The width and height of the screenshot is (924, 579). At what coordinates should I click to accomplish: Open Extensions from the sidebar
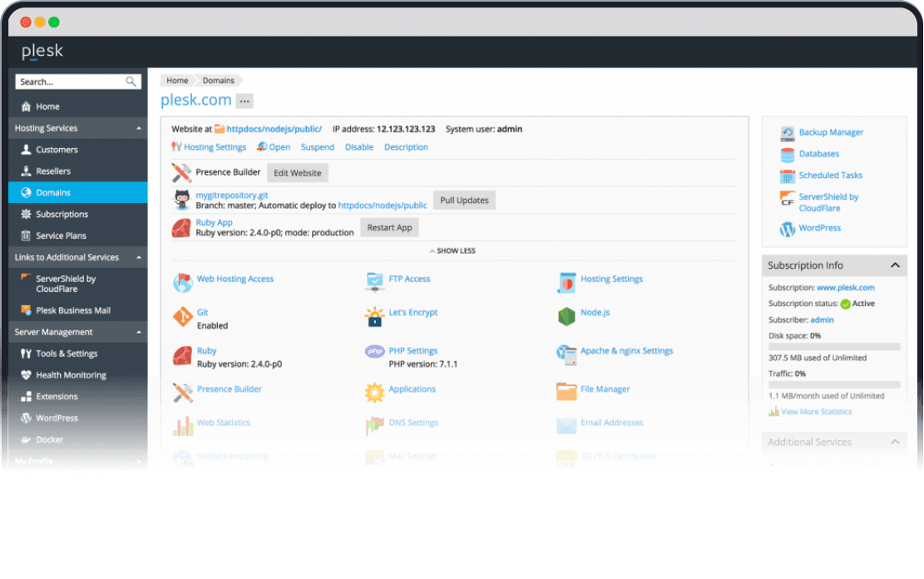click(x=57, y=397)
